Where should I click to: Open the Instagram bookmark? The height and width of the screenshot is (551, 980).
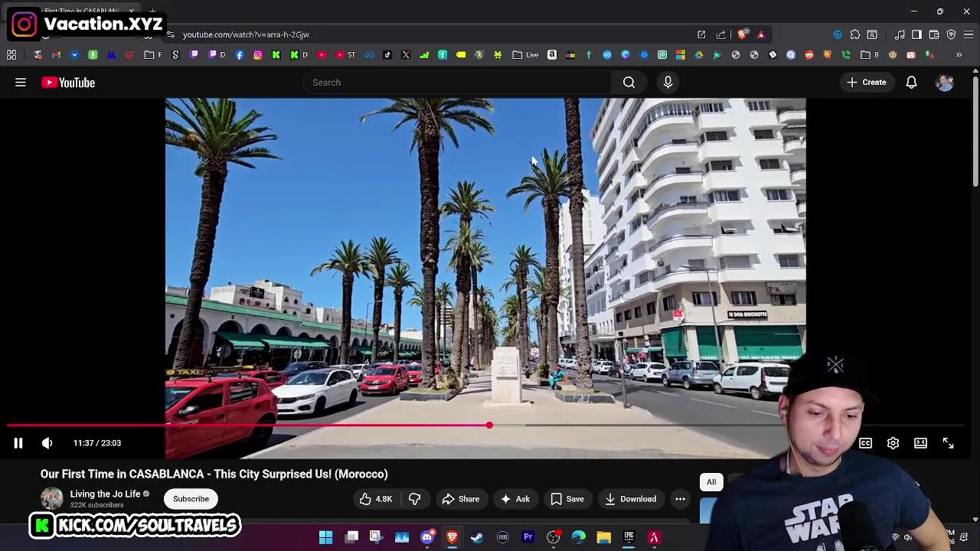tap(258, 54)
